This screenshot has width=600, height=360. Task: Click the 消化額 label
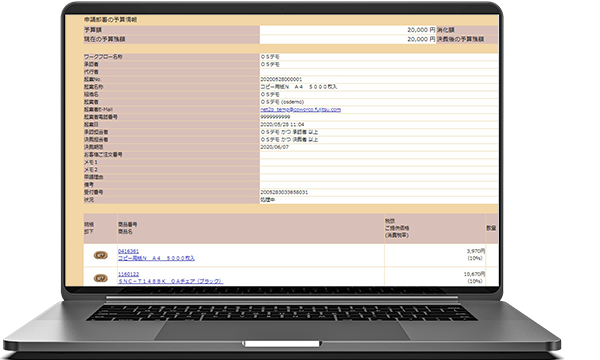coord(446,30)
